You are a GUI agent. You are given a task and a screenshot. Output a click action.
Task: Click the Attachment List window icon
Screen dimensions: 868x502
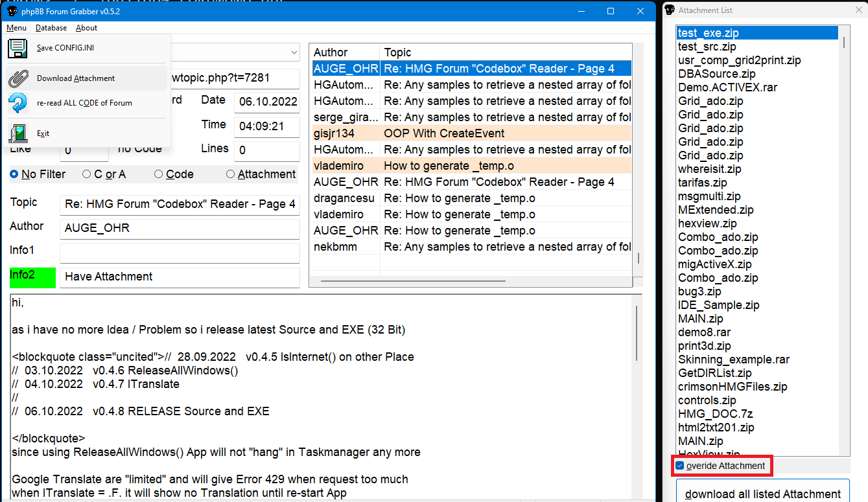coord(670,10)
